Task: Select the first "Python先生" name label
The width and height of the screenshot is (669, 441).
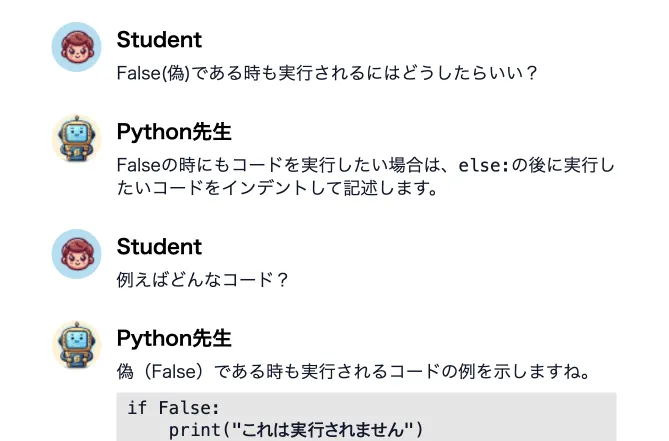Action: point(174,133)
